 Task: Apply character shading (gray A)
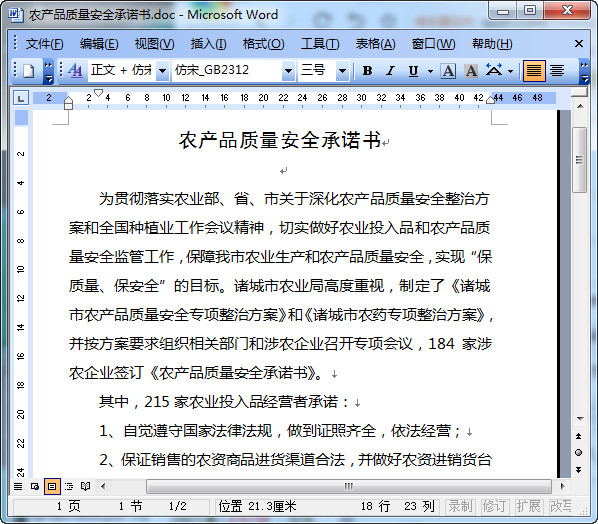[471, 71]
